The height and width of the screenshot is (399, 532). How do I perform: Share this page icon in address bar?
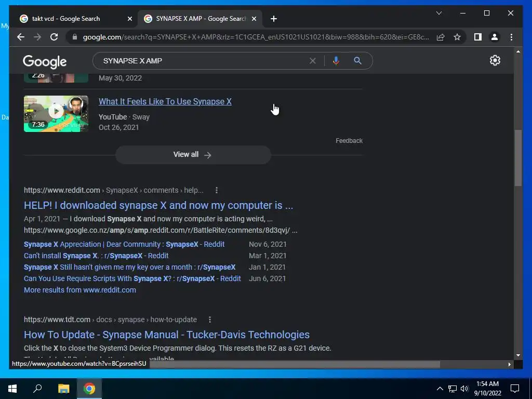pyautogui.click(x=441, y=37)
